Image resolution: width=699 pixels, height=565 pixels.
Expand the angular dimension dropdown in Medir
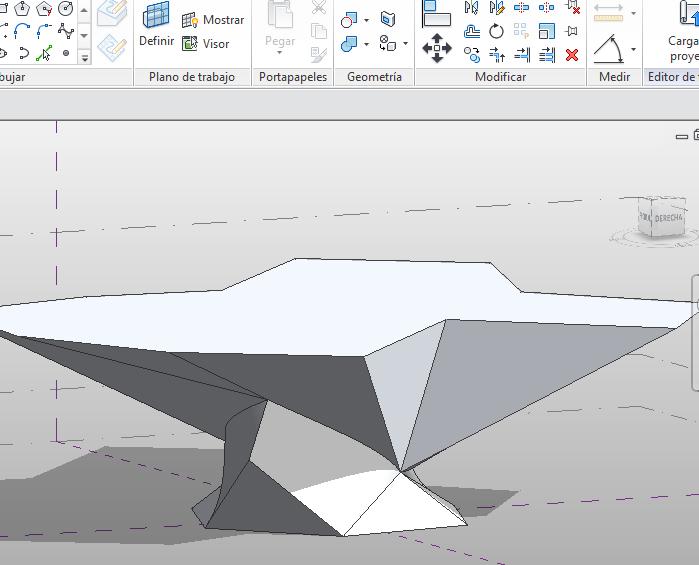tap(633, 48)
